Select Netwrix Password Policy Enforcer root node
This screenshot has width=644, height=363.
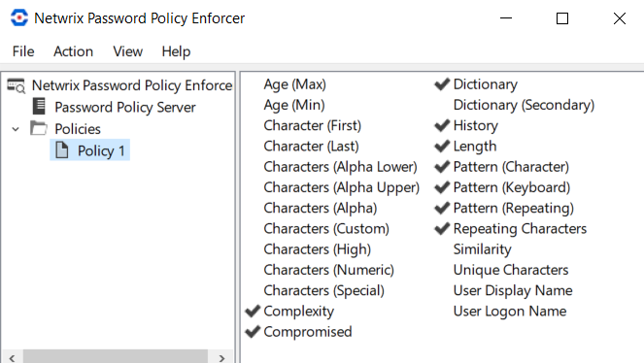[x=132, y=85]
